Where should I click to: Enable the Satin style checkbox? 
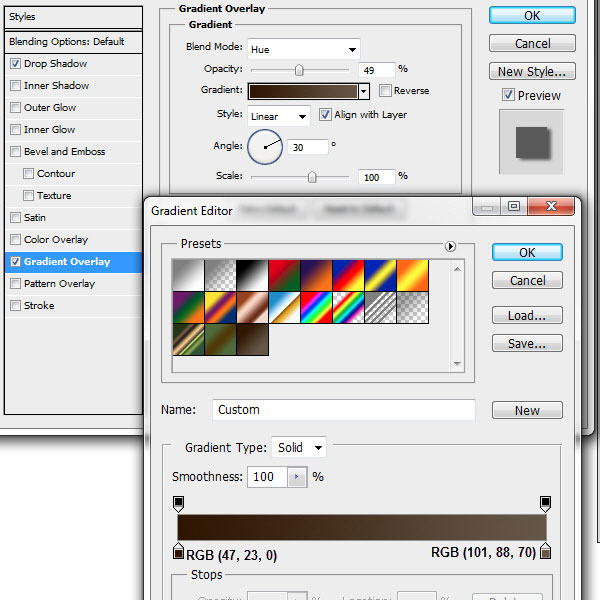[15, 217]
